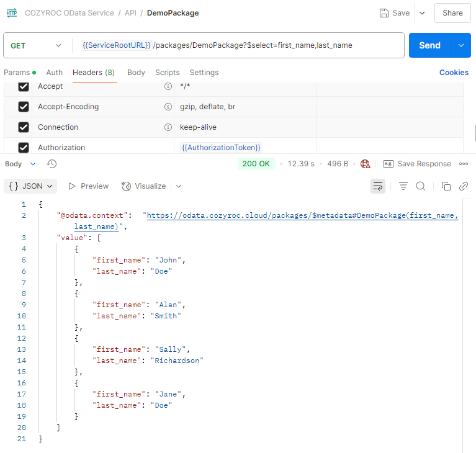Copy the response body using copy icon

446,186
